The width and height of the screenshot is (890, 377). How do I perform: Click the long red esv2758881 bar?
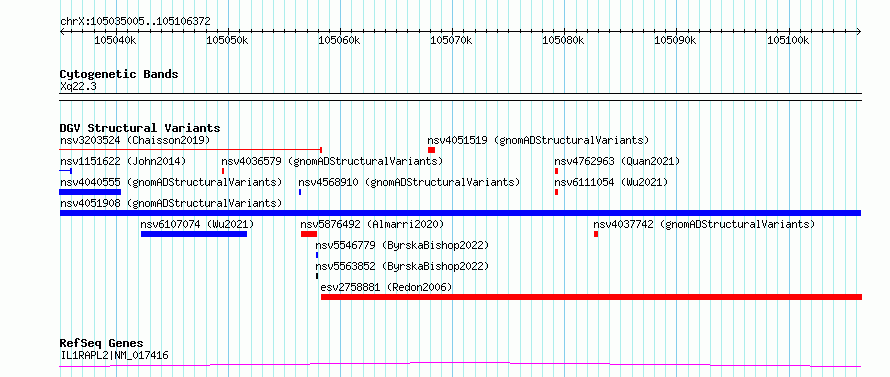point(591,297)
